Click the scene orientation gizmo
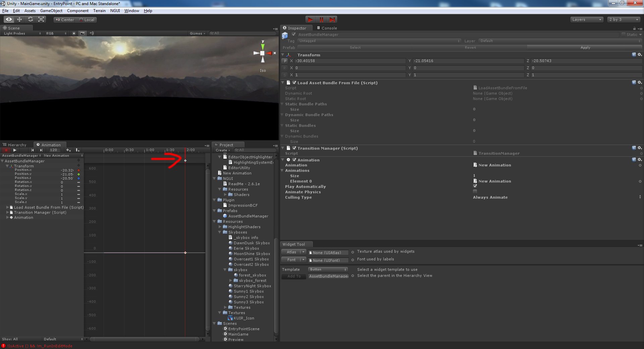This screenshot has width=644, height=349. click(263, 53)
